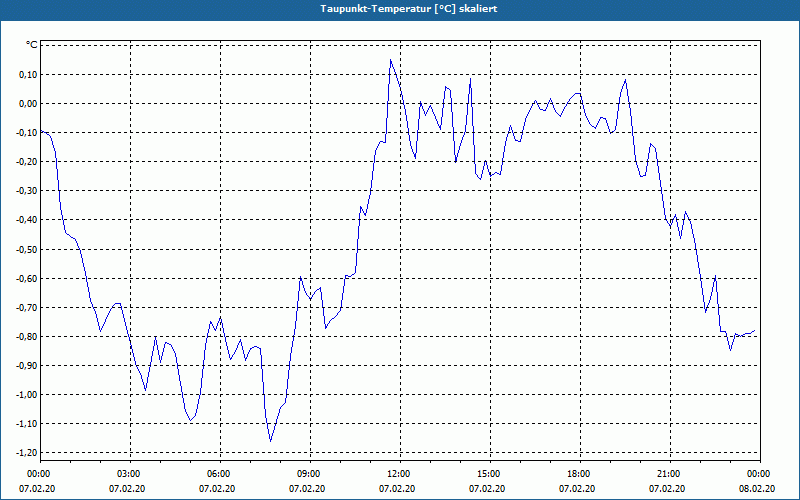
Task: Click the 21:00 time axis label
Action: [670, 473]
